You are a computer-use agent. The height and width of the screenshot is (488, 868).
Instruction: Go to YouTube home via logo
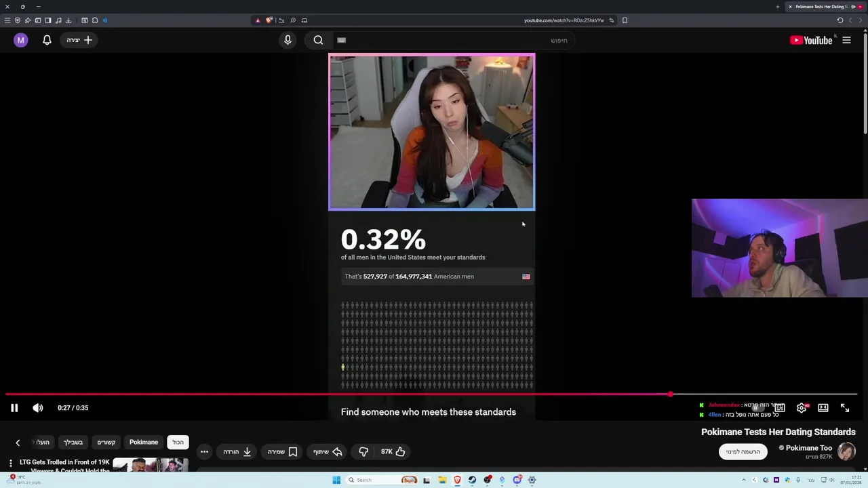click(x=811, y=40)
